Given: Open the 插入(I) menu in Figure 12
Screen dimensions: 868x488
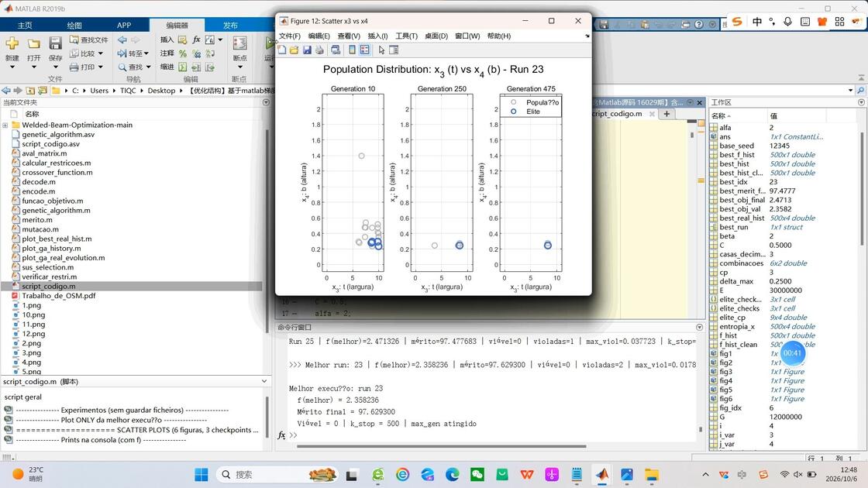Looking at the screenshot, I should pos(377,36).
